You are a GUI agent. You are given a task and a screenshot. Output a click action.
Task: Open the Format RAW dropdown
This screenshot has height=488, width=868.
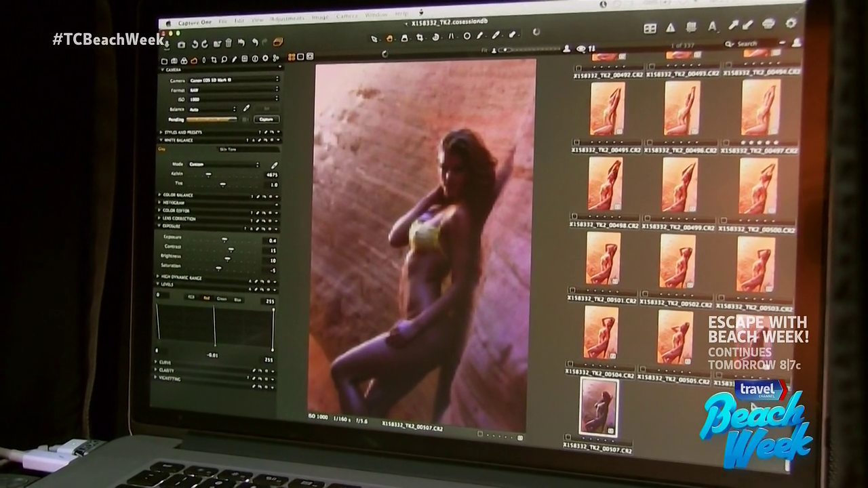[233, 89]
